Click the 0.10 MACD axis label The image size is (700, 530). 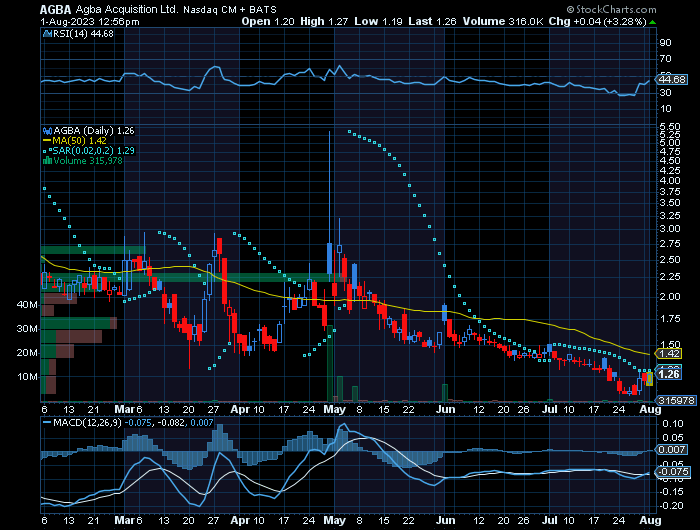point(672,424)
